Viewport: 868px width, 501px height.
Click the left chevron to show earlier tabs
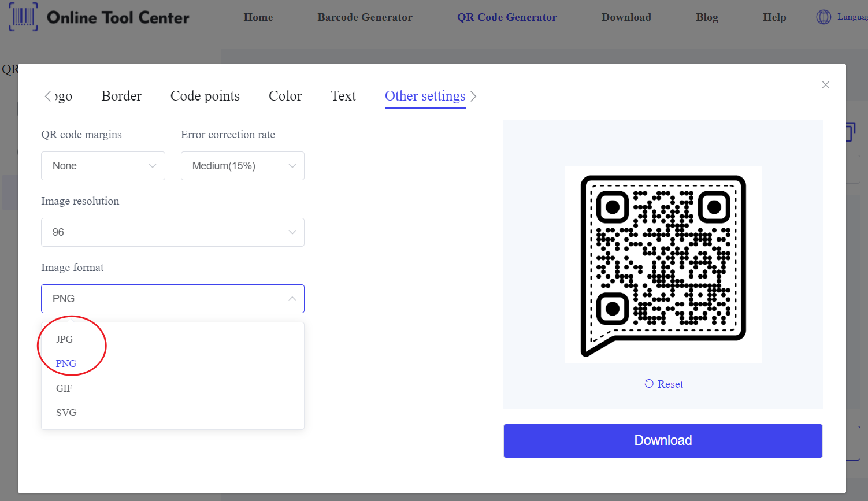tap(48, 97)
